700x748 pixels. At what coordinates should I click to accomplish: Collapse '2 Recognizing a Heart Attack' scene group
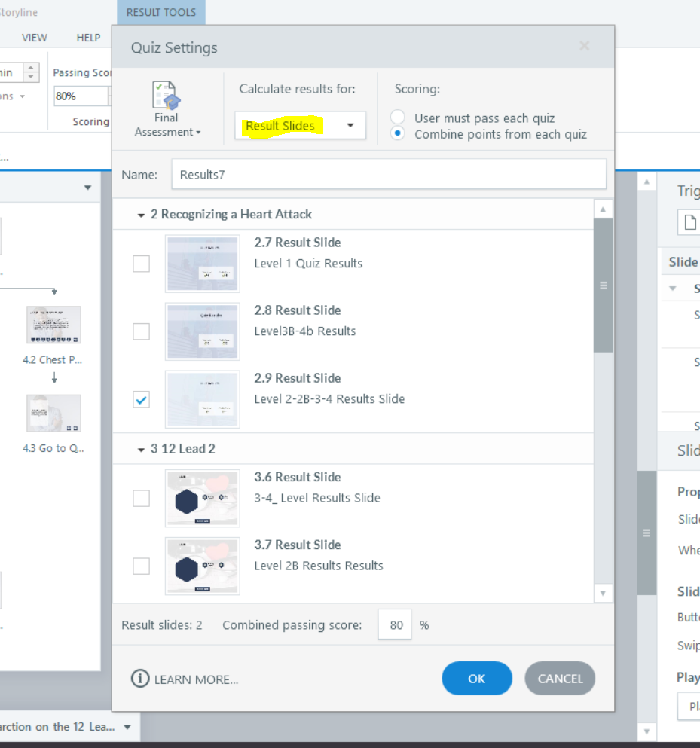[x=141, y=215]
